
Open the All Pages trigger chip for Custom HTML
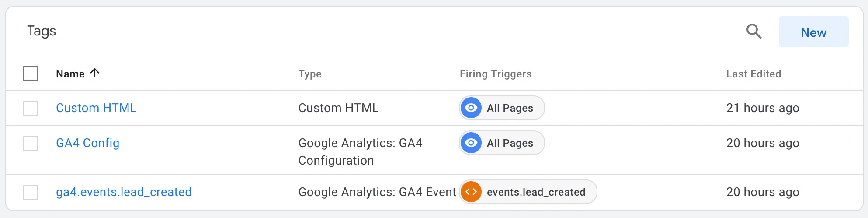(502, 108)
